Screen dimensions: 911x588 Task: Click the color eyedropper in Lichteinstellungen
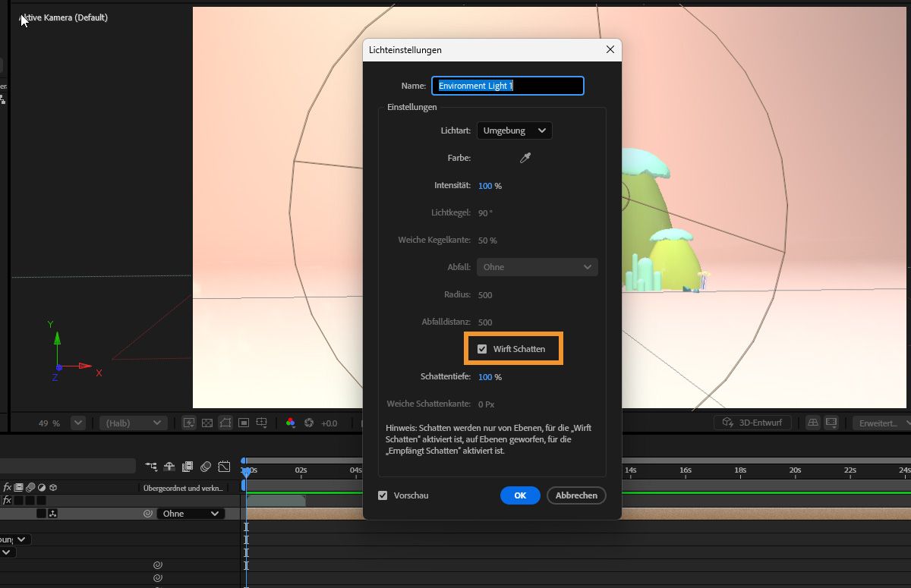pyautogui.click(x=525, y=158)
